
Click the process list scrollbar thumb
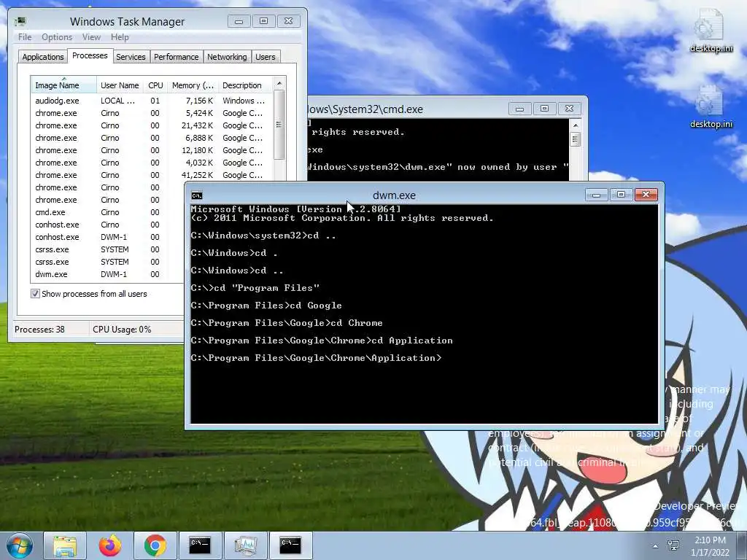click(279, 125)
